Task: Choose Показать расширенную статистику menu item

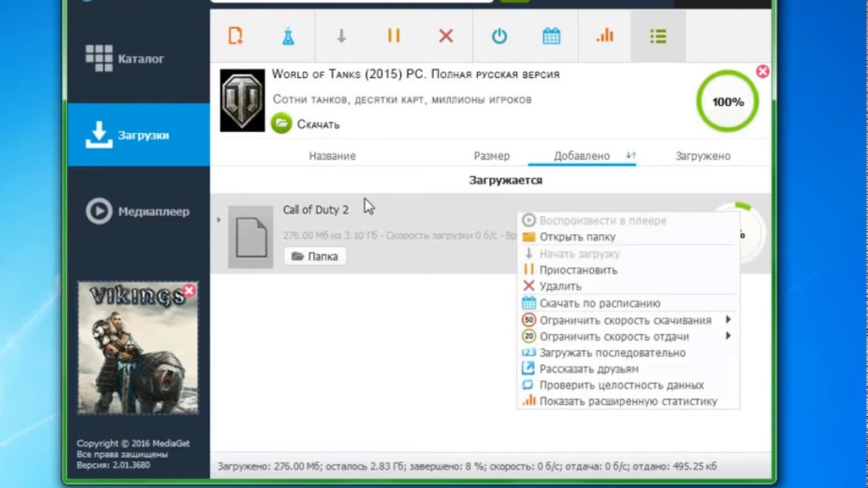Action: coord(628,401)
